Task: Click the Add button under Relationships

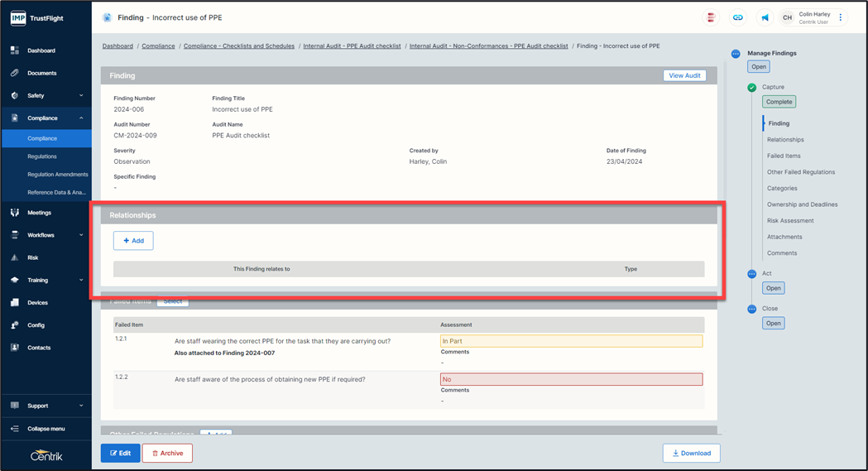Action: (x=133, y=241)
